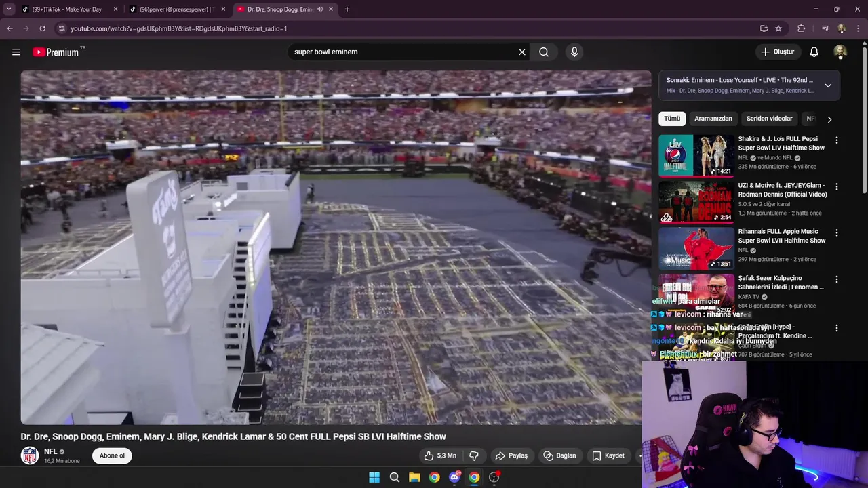Open Chrome profile avatar
Image resolution: width=868 pixels, height=488 pixels.
(842, 28)
